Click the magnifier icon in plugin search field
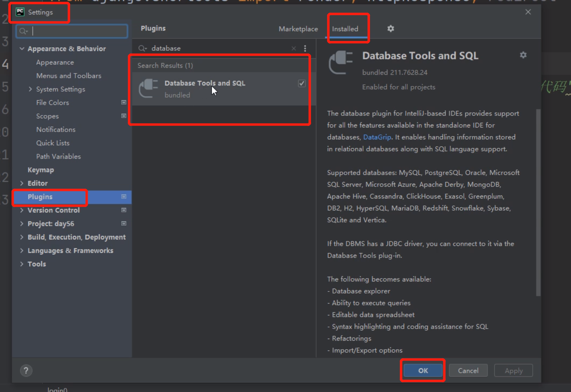 pyautogui.click(x=142, y=48)
